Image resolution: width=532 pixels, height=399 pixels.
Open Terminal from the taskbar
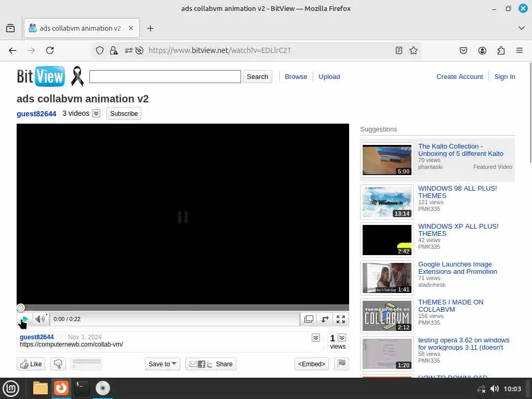click(x=82, y=388)
